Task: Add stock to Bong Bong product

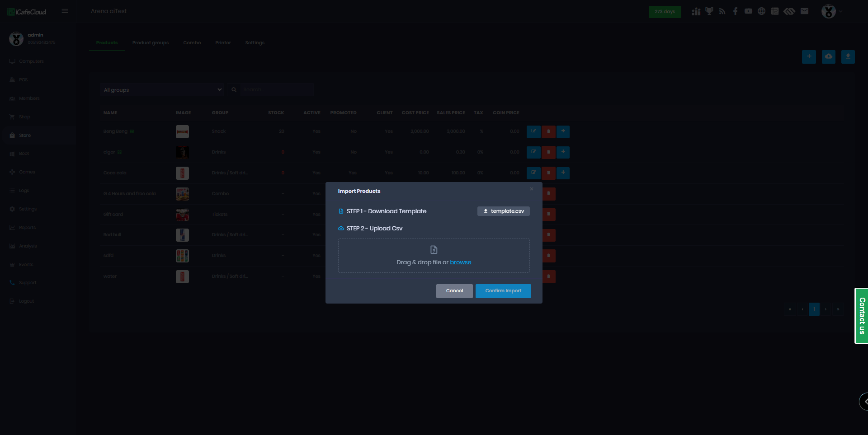Action: (563, 131)
